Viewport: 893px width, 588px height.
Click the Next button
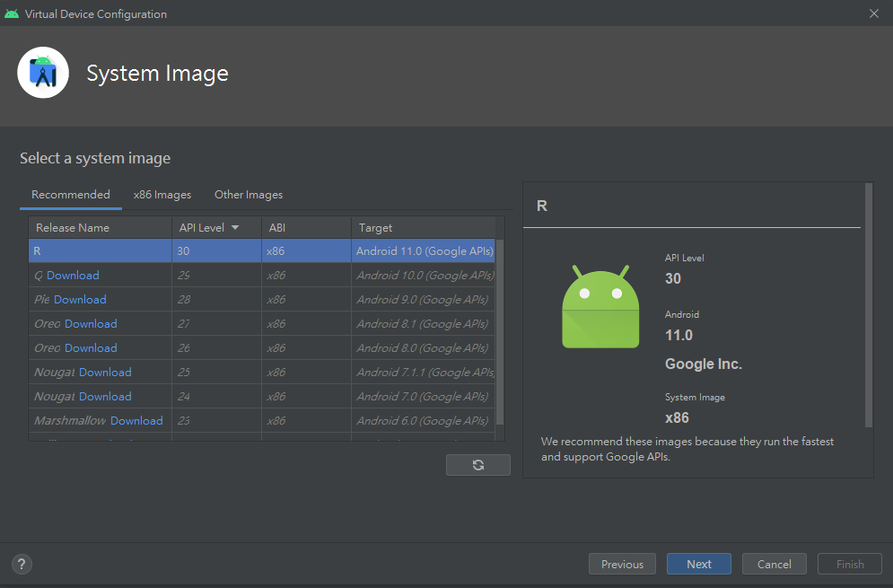699,564
